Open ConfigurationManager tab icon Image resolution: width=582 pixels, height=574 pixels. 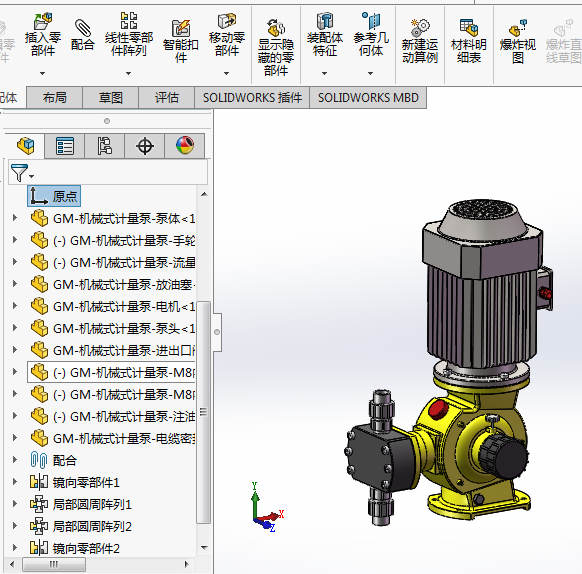point(105,146)
